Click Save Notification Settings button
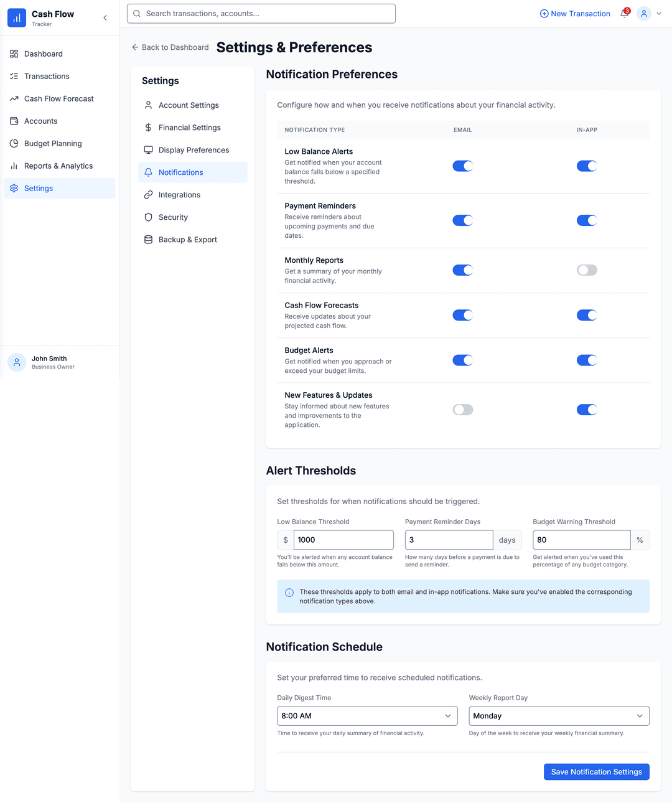 click(596, 772)
